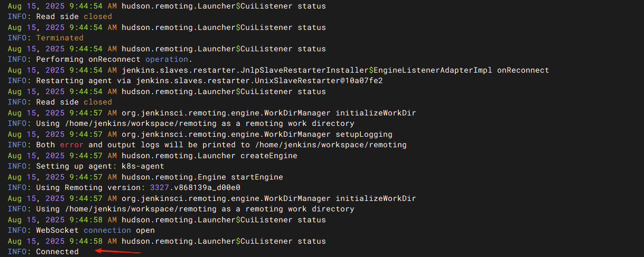Click the 'Setting up agent' log line

click(86, 166)
